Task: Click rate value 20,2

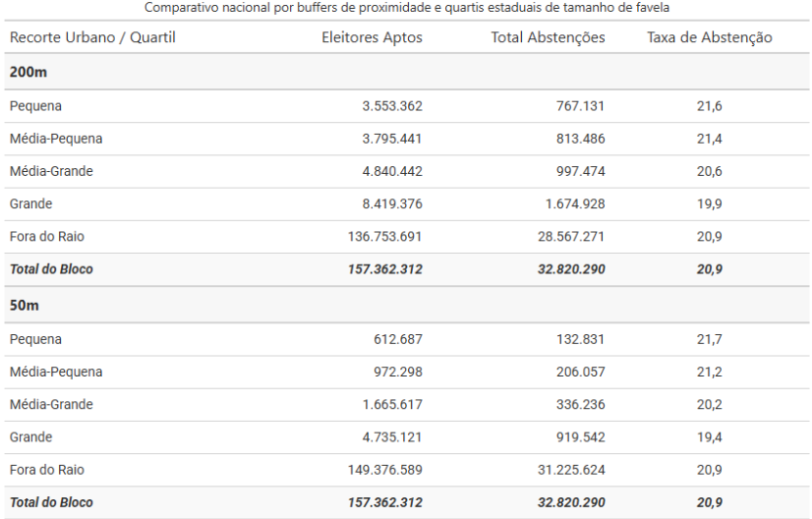Action: click(x=710, y=405)
